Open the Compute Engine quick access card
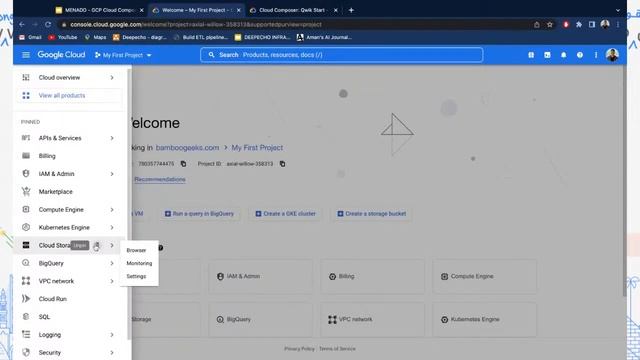The image size is (640, 360). [484, 276]
